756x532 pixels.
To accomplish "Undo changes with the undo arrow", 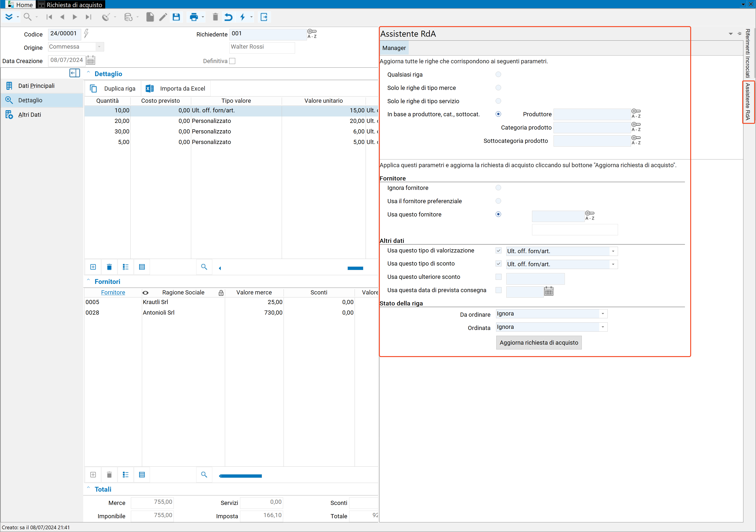I will (x=228, y=17).
